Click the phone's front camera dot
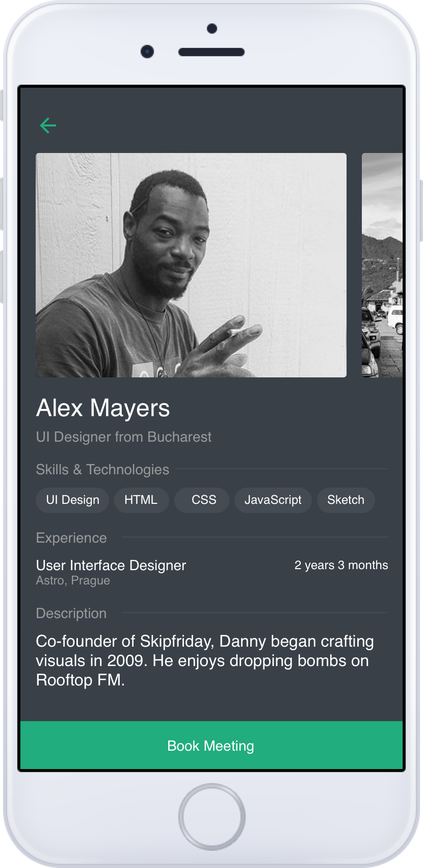 tap(147, 52)
